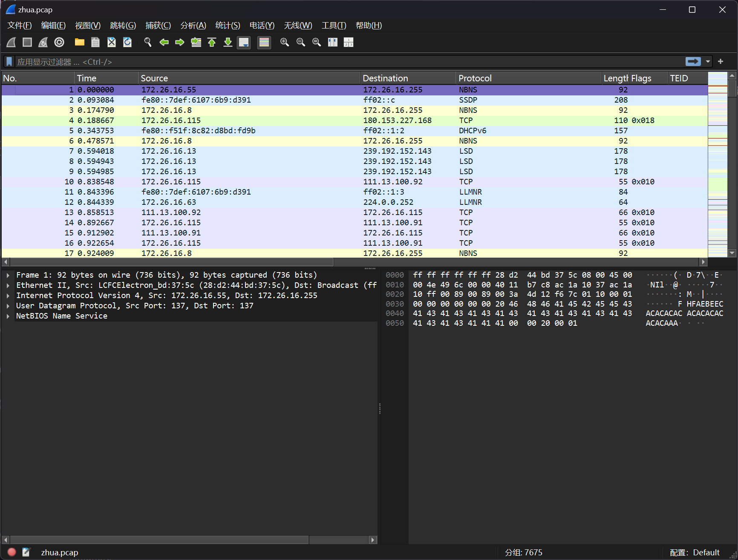Open the 视图(V) menu
This screenshot has height=560, width=738.
[x=88, y=26]
